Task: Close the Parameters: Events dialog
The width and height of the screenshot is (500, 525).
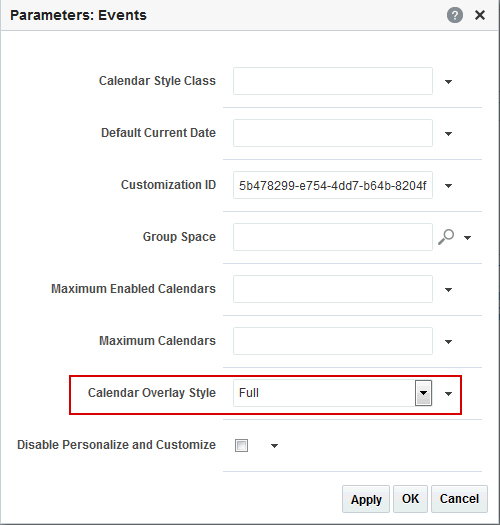Action: [480, 15]
